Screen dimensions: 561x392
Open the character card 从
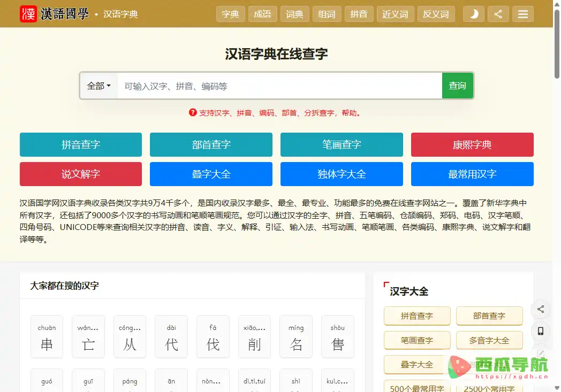point(130,336)
